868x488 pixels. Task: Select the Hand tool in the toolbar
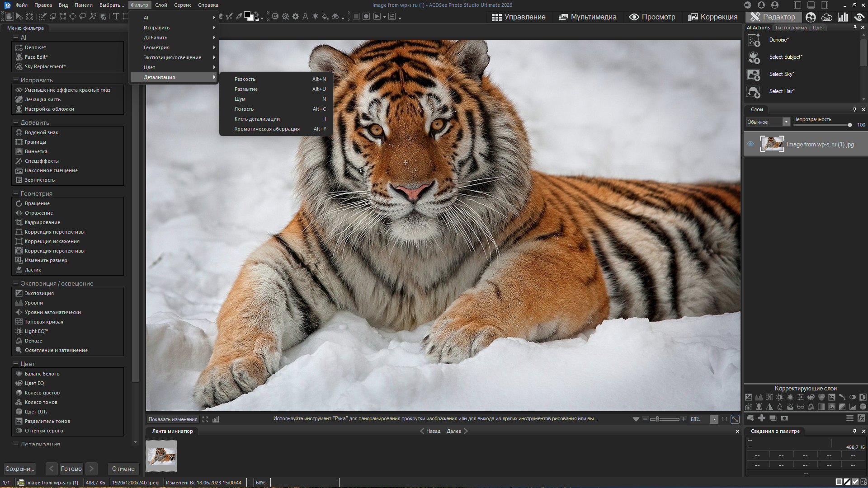pos(9,16)
